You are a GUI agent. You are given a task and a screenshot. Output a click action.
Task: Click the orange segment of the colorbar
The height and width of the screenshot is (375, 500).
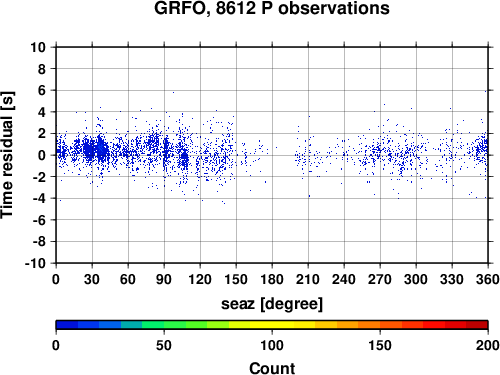(369, 325)
